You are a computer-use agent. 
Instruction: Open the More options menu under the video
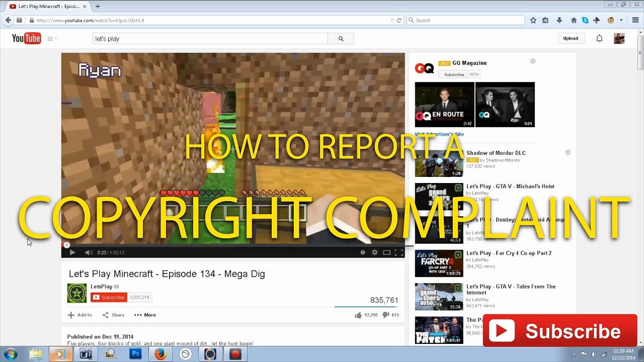pos(145,315)
